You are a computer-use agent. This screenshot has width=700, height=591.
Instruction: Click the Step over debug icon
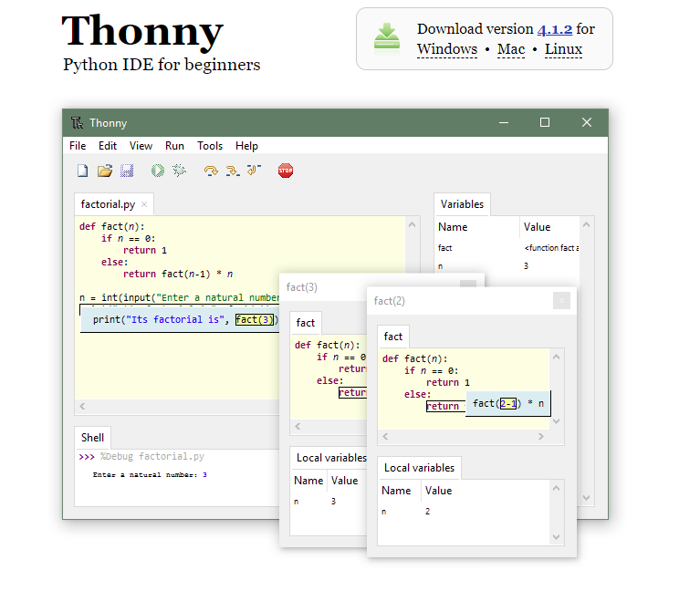point(211,171)
